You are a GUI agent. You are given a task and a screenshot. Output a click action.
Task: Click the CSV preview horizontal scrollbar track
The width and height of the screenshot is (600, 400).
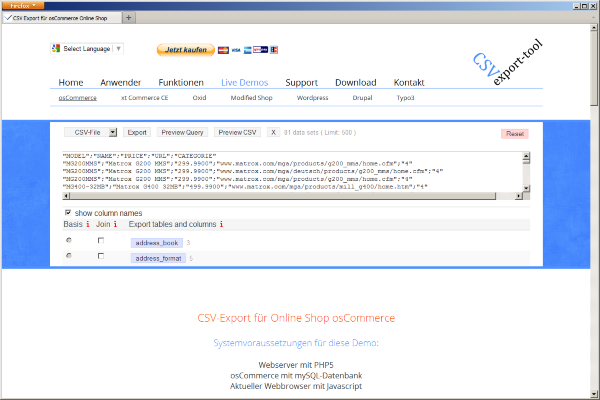(x=293, y=196)
